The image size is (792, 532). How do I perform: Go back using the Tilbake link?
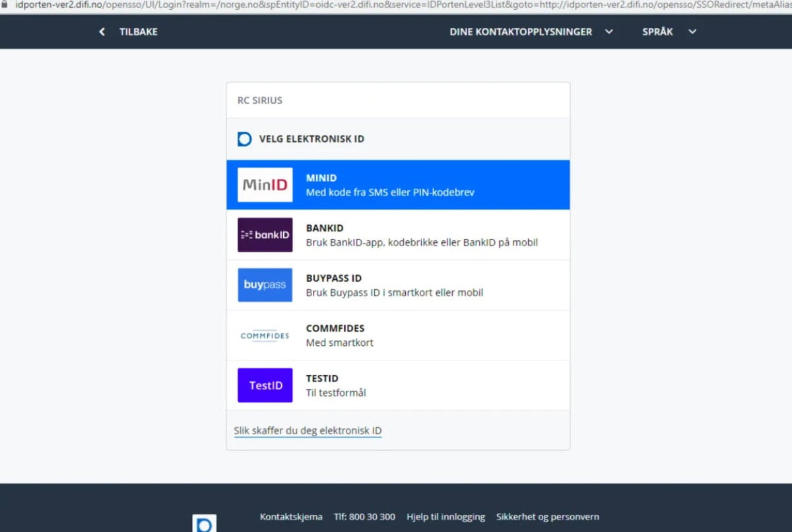click(x=138, y=32)
